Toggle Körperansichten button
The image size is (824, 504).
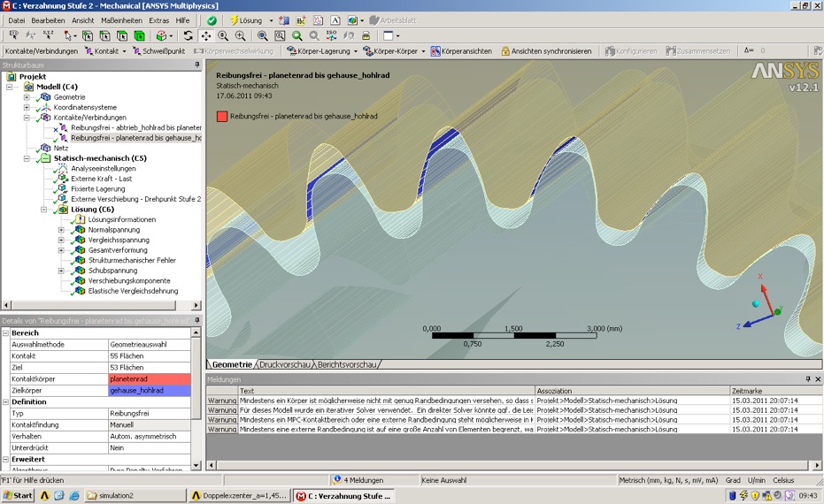461,51
